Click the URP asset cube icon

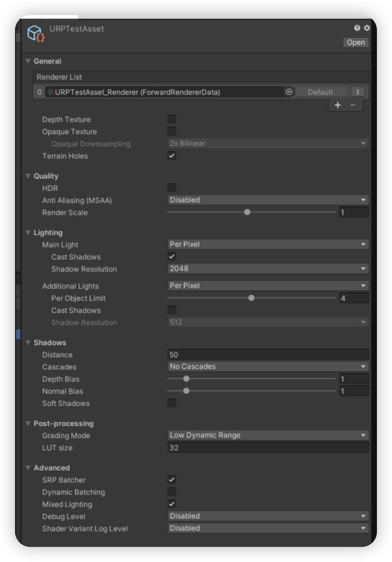click(35, 33)
